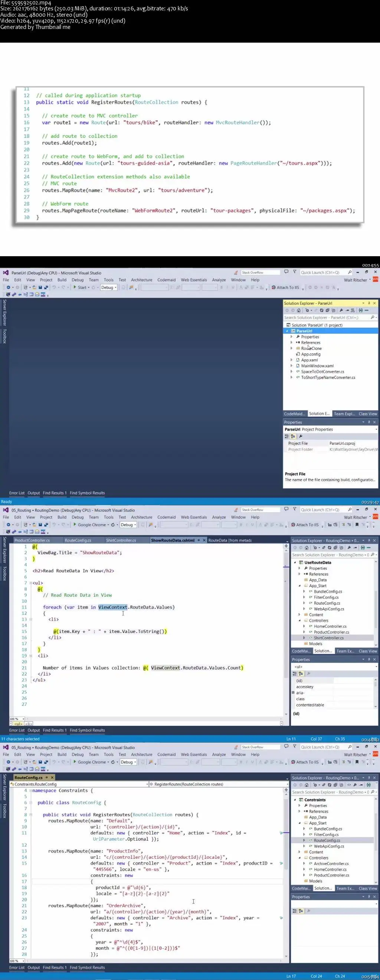Click Alphabetical sort icon in ul Properties panel
The width and height of the screenshot is (380, 980).
click(x=301, y=674)
